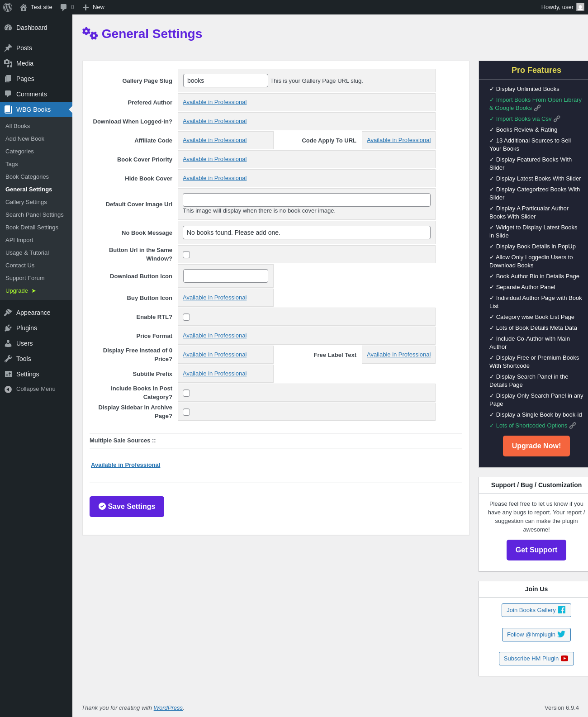Open the New content menu in admin bar
This screenshot has width=588, height=717.
point(94,7)
